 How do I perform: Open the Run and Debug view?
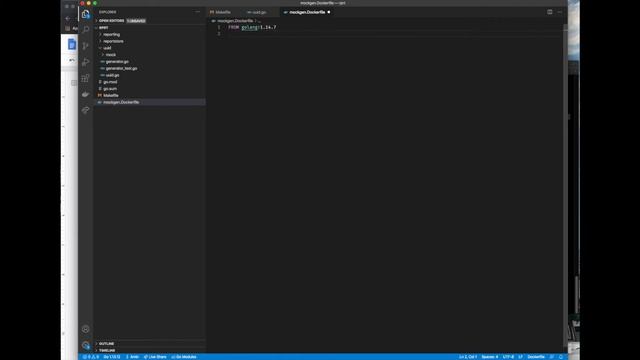point(85,62)
